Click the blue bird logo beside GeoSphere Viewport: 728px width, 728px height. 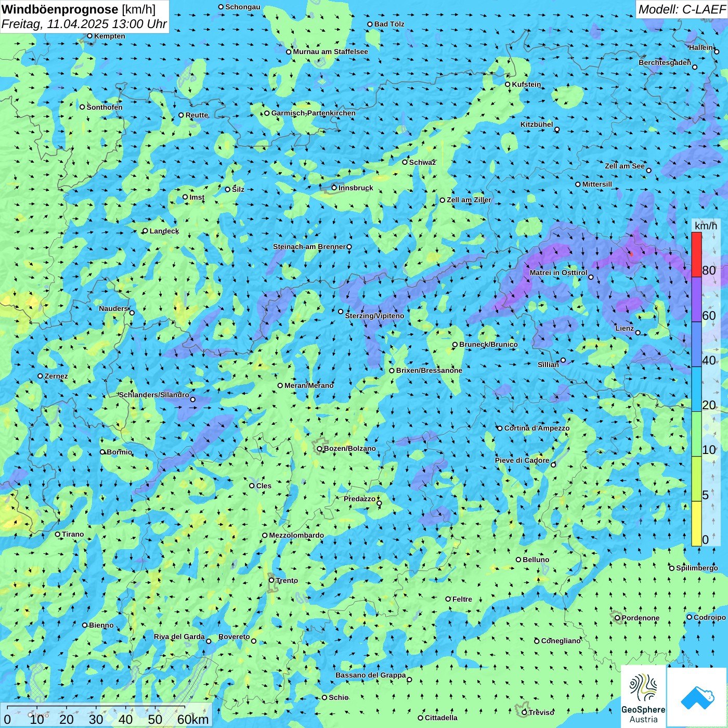(x=697, y=697)
